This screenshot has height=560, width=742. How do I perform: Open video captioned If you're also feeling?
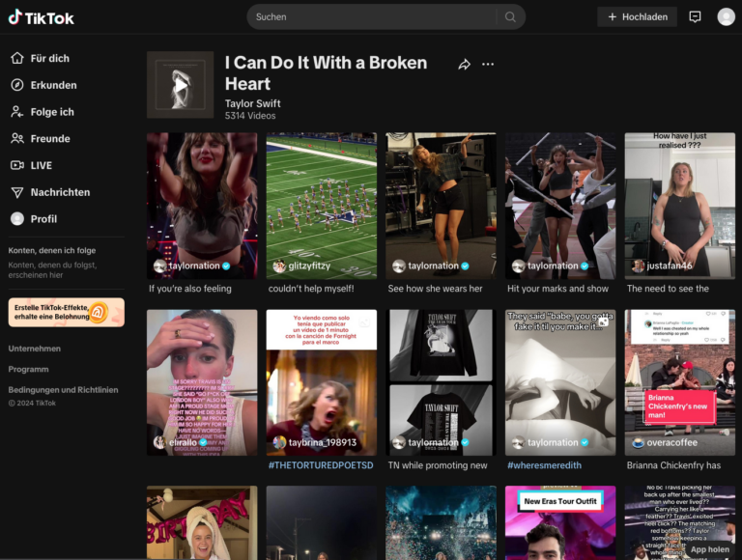point(202,206)
